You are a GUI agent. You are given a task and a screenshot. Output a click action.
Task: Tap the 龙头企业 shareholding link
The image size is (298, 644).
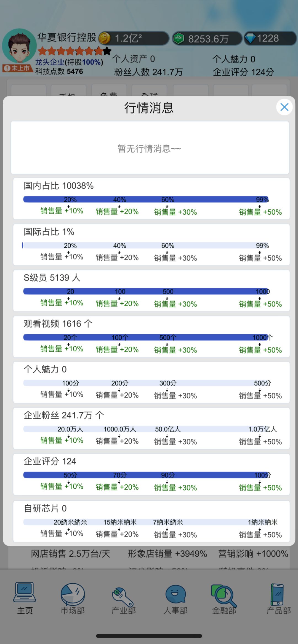point(69,62)
